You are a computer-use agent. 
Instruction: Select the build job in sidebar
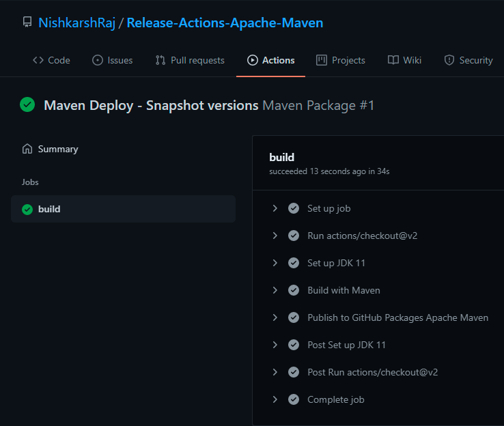[x=123, y=209]
